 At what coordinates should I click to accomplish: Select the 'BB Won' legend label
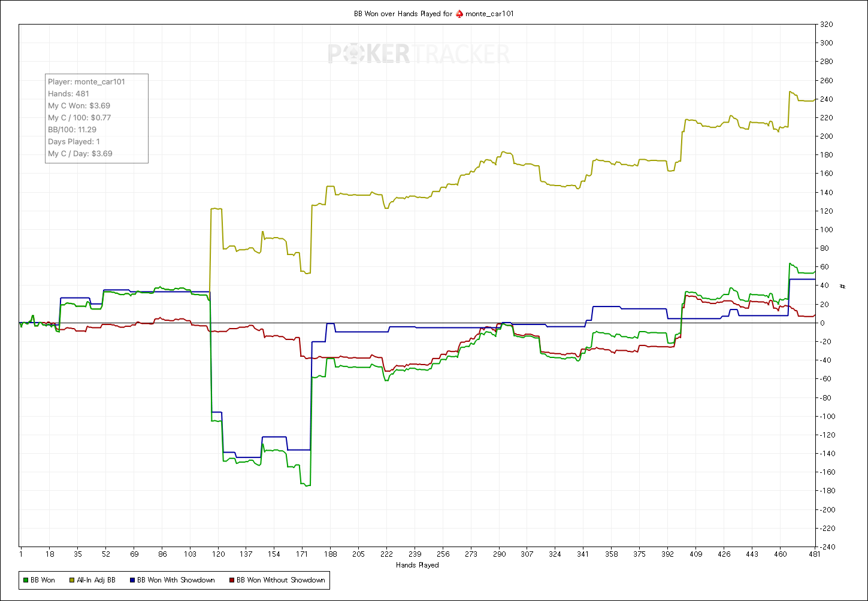click(43, 580)
